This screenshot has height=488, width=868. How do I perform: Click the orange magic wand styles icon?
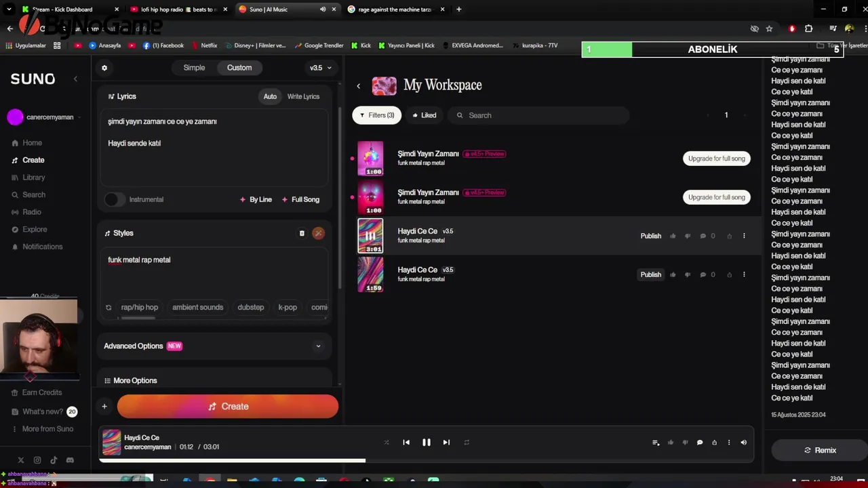(318, 233)
